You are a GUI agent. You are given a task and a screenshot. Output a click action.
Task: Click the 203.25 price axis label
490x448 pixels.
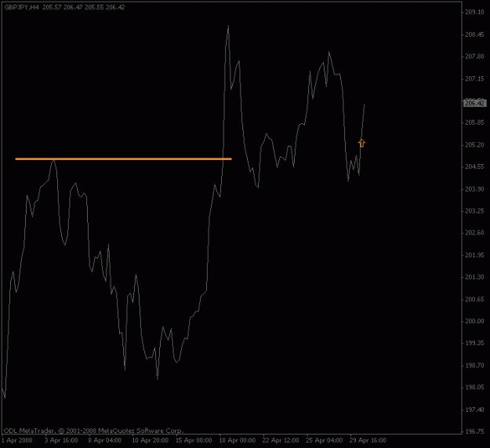[474, 211]
